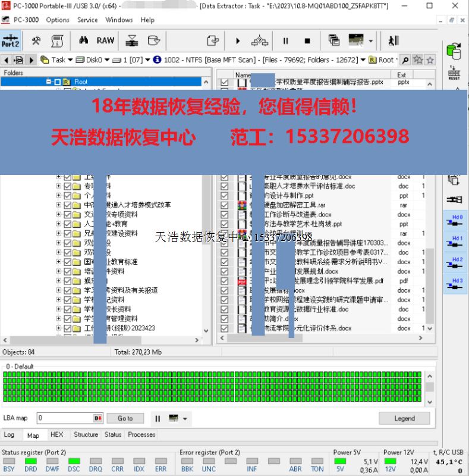Click the Legend button
This screenshot has width=469, height=476.
point(404,418)
